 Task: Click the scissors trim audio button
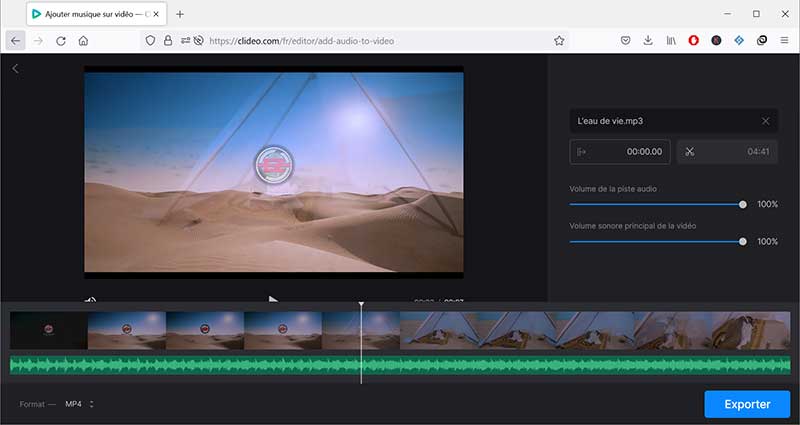point(690,152)
